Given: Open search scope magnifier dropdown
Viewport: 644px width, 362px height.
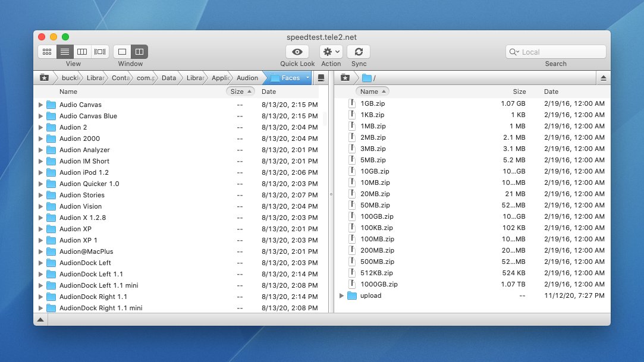Looking at the screenshot, I should (514, 52).
